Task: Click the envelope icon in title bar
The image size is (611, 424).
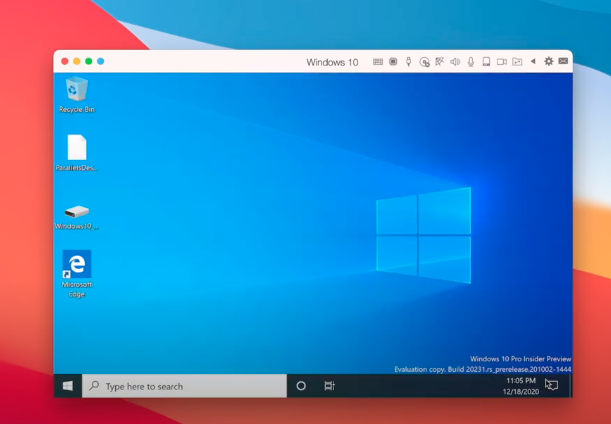Action: coord(563,61)
